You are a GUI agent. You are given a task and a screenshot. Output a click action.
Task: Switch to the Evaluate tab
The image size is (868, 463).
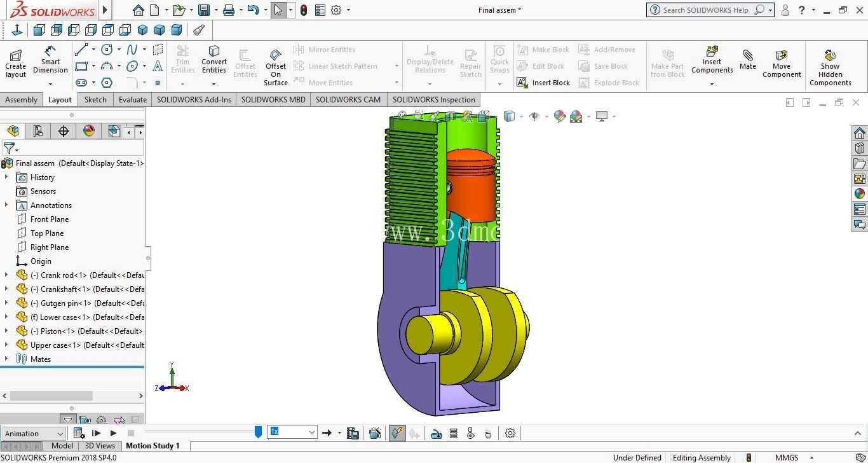[133, 100]
